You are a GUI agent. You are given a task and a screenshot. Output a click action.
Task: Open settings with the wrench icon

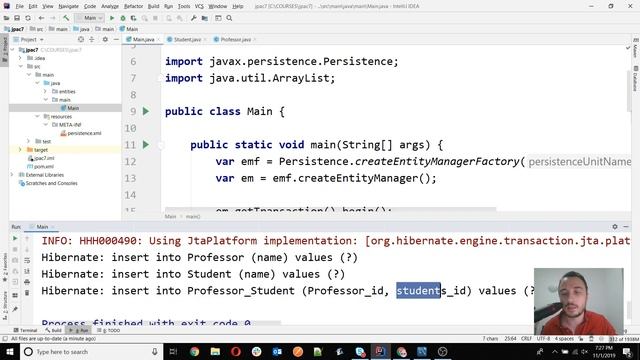tap(194, 18)
